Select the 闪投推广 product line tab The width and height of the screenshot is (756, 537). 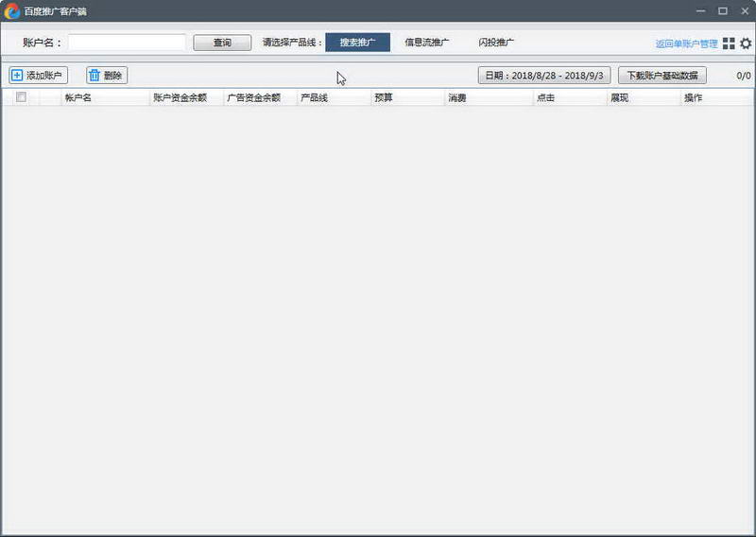click(x=496, y=43)
